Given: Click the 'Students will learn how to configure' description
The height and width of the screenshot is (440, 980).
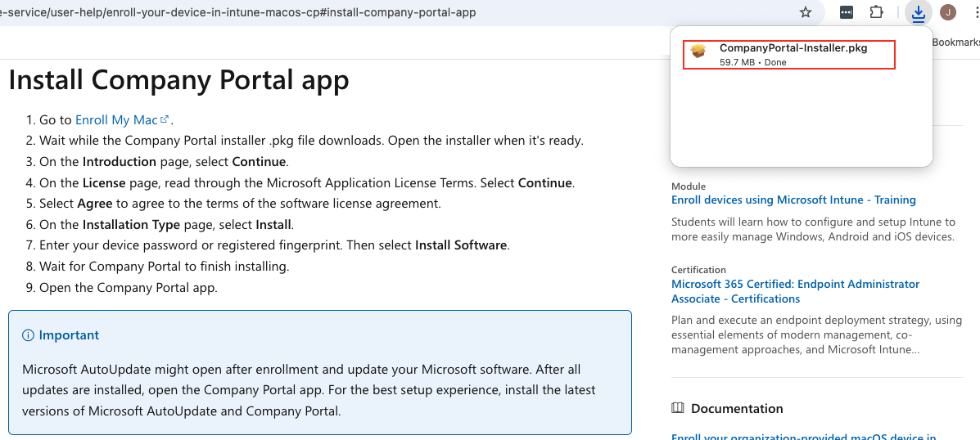Looking at the screenshot, I should click(x=814, y=229).
